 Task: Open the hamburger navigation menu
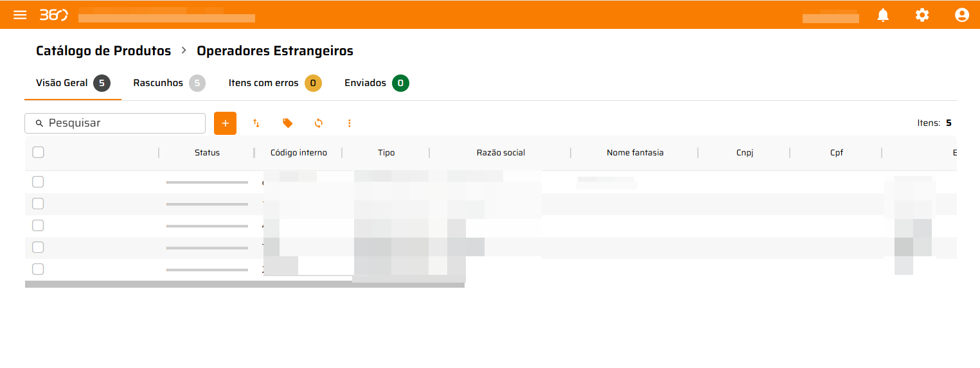point(20,15)
